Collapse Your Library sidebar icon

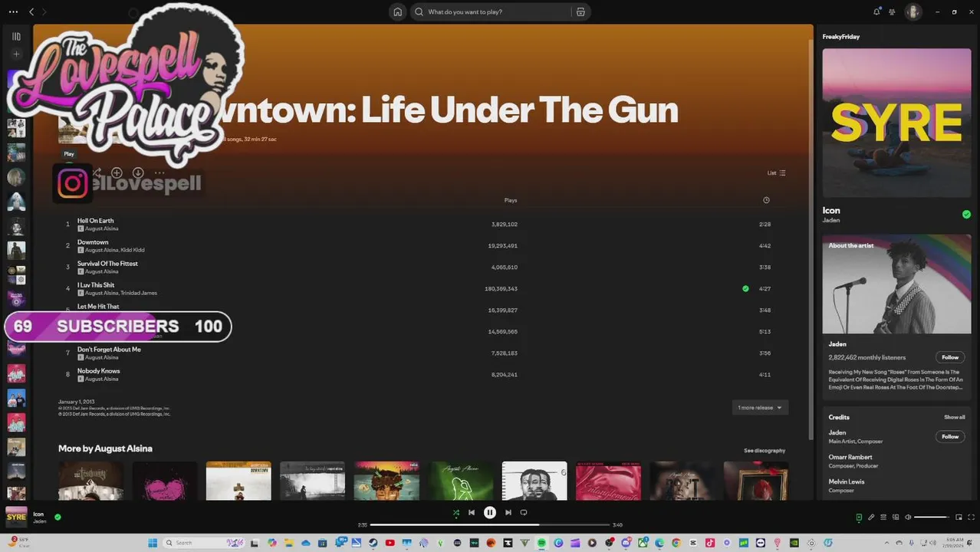coord(16,36)
